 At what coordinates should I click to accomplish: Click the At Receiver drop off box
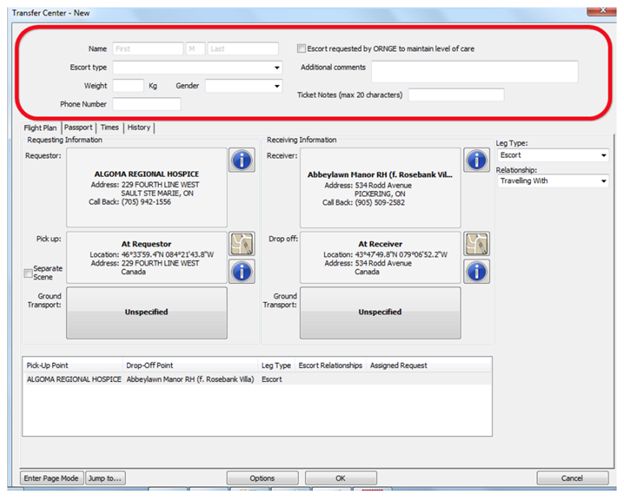point(380,258)
